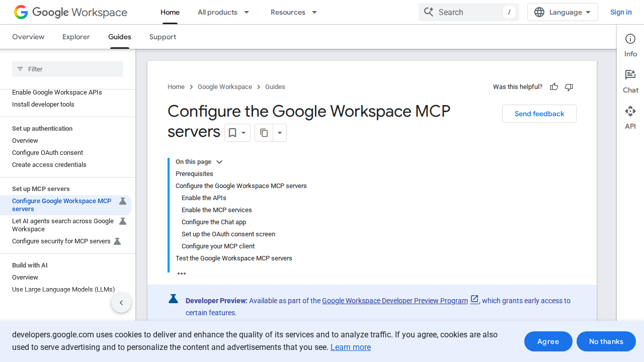Screen dimensions: 644x362
Task: Open Google Workspace Developer Preview Program link
Action: [395, 301]
